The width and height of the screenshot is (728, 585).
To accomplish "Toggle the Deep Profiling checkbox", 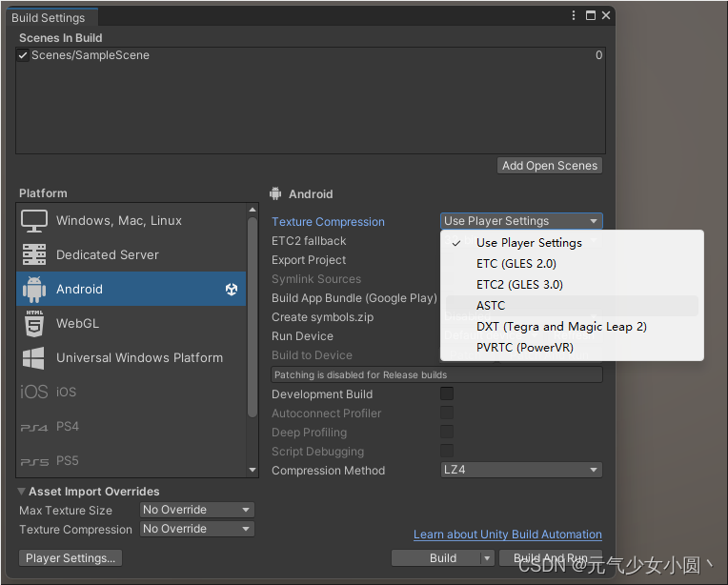I will click(447, 432).
